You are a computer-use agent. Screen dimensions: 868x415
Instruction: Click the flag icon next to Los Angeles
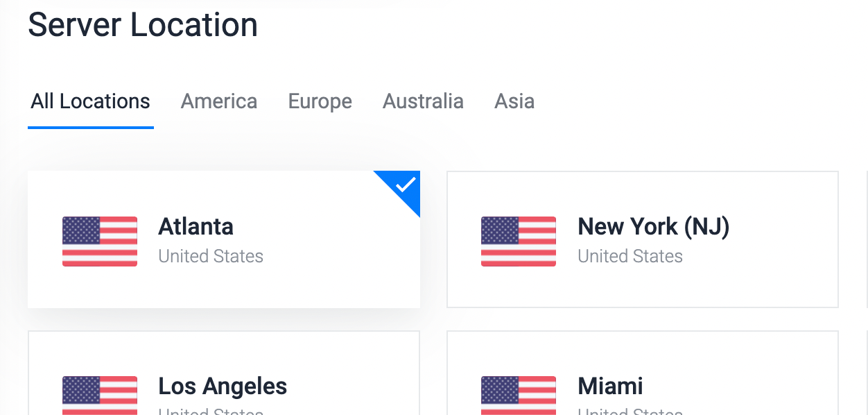[x=100, y=396]
